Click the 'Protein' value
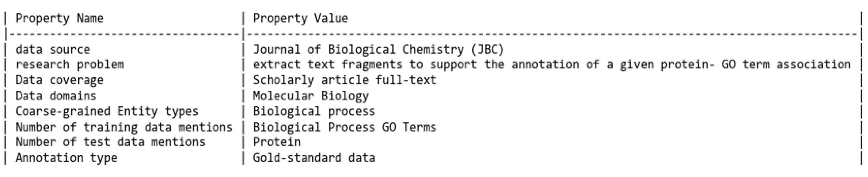Screen dimensions: 868x177 277,142
